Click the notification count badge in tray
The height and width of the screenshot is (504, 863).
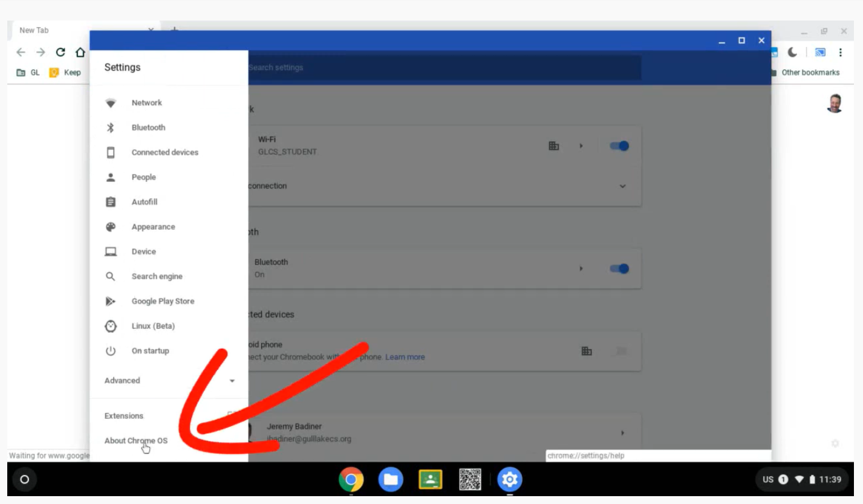[x=783, y=480]
